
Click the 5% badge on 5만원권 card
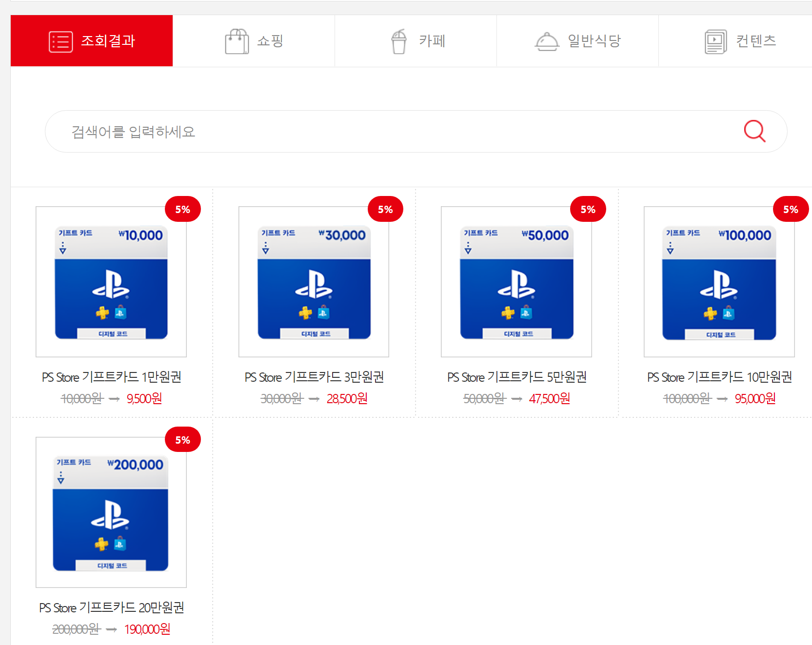[588, 209]
